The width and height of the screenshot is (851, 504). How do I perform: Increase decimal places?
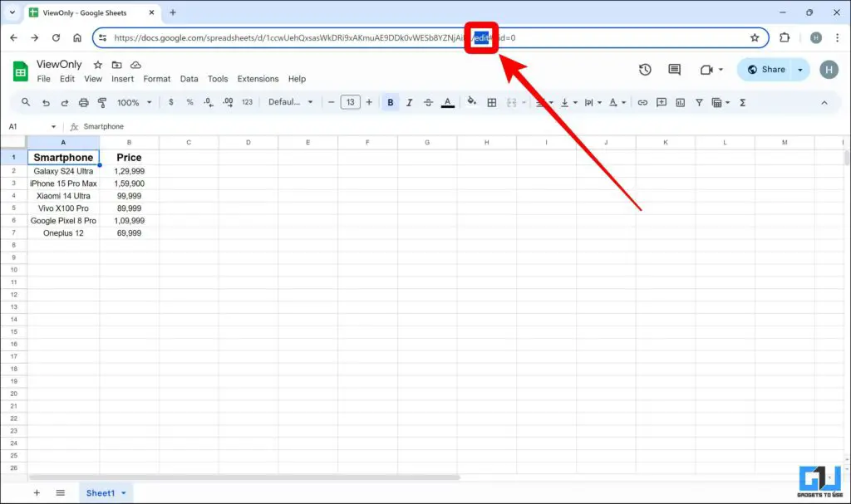pos(228,102)
